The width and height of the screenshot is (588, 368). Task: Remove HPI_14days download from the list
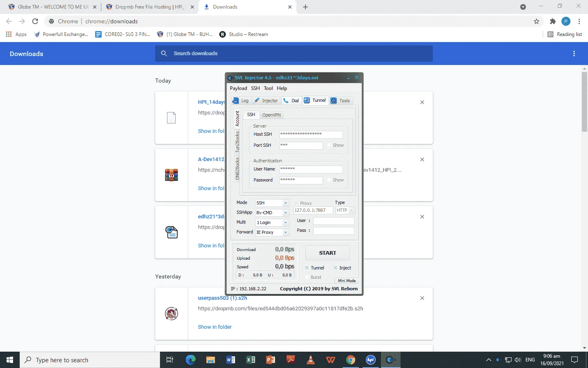(422, 102)
